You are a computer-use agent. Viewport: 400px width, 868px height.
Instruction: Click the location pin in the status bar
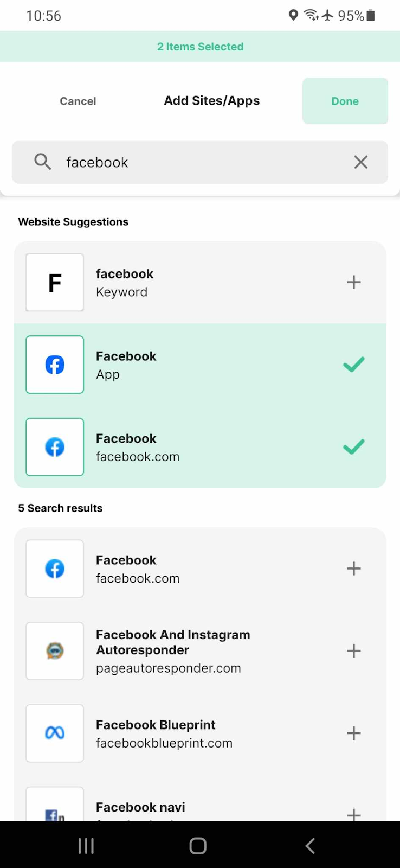point(293,15)
